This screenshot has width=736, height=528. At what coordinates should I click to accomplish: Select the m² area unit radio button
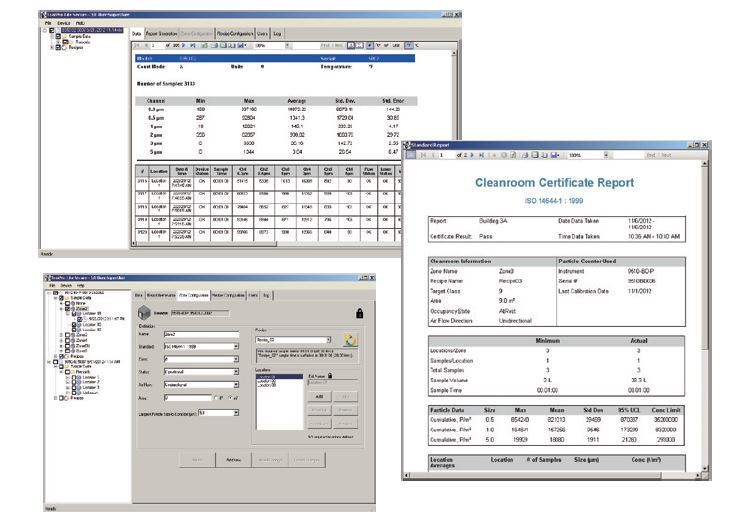[230, 398]
